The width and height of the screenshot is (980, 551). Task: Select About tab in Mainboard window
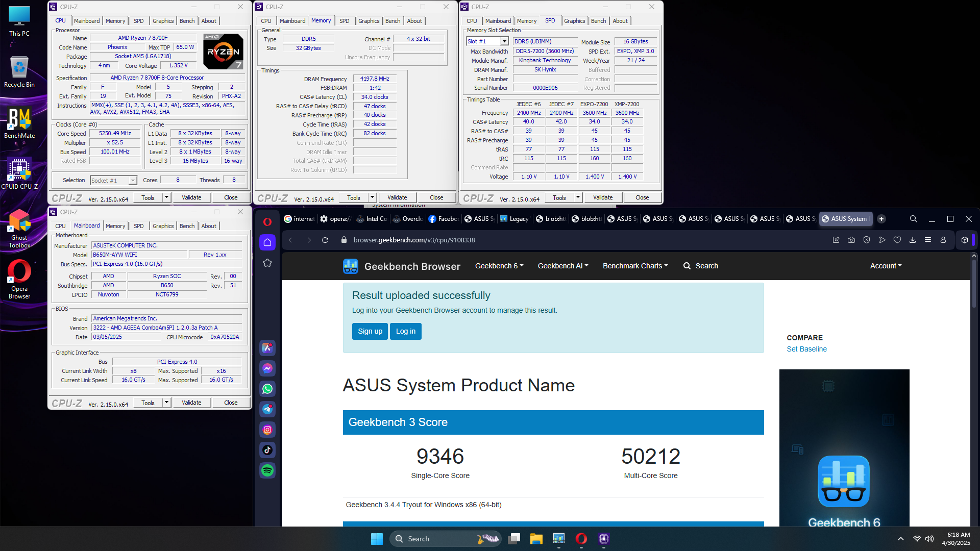point(209,226)
